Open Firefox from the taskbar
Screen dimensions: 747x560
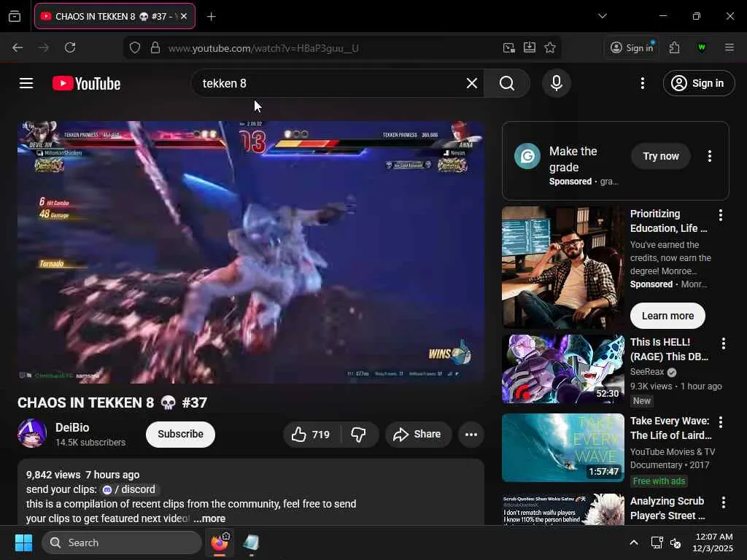tap(220, 542)
